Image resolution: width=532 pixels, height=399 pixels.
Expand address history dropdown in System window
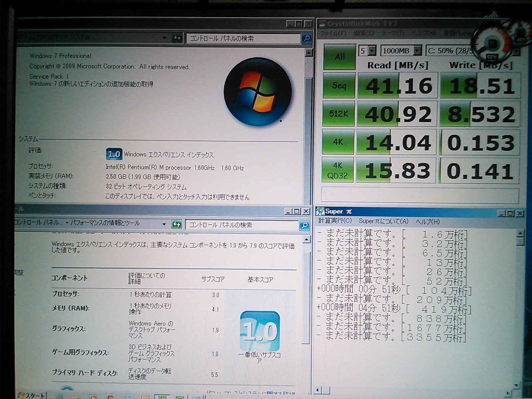point(165,38)
